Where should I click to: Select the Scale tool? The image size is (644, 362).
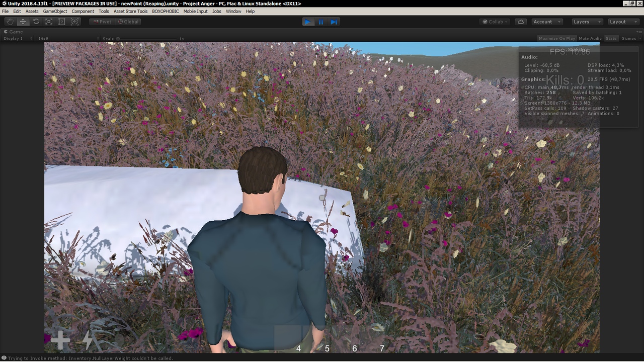tap(49, 22)
